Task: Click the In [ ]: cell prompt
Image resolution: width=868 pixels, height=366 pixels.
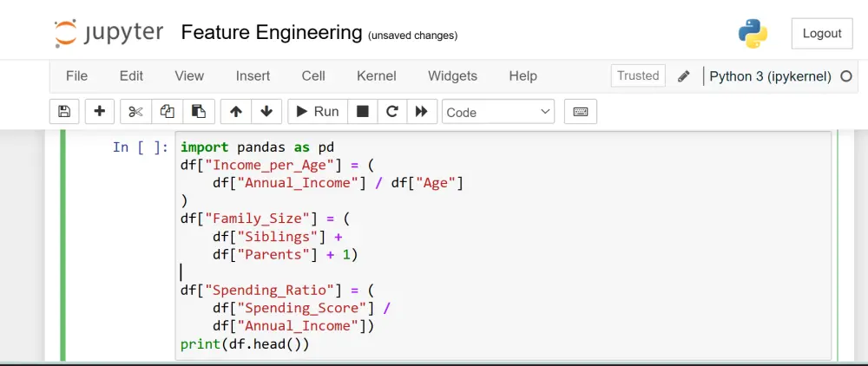Action: click(x=140, y=147)
